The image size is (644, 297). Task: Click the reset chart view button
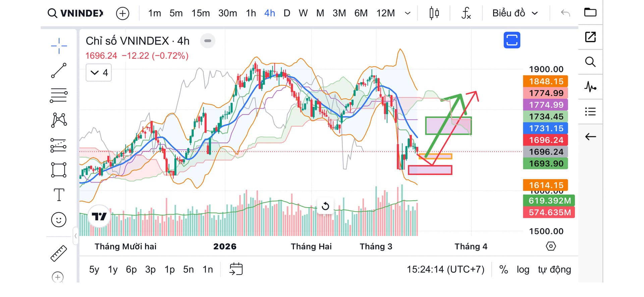(325, 206)
